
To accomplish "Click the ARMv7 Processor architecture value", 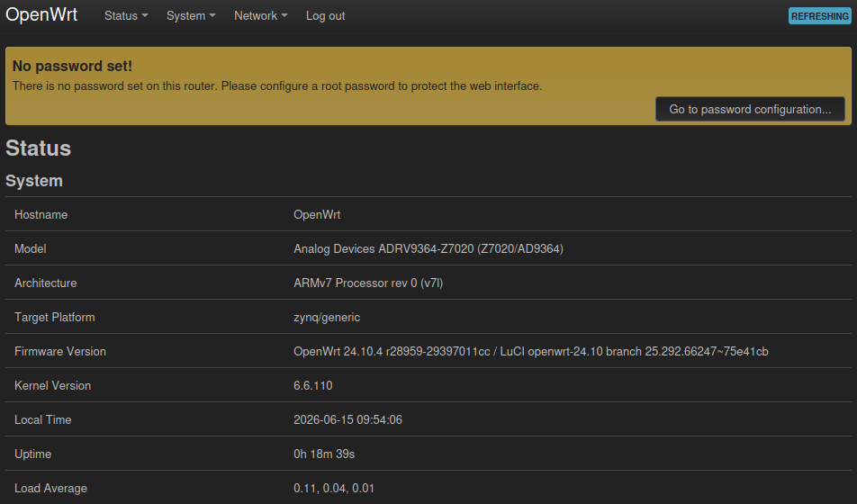I will pos(368,283).
